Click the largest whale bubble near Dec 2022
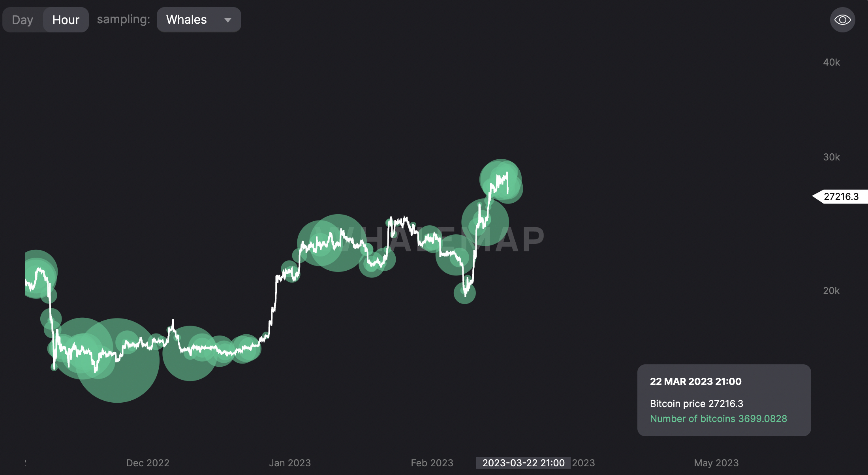The image size is (868, 475). click(117, 360)
